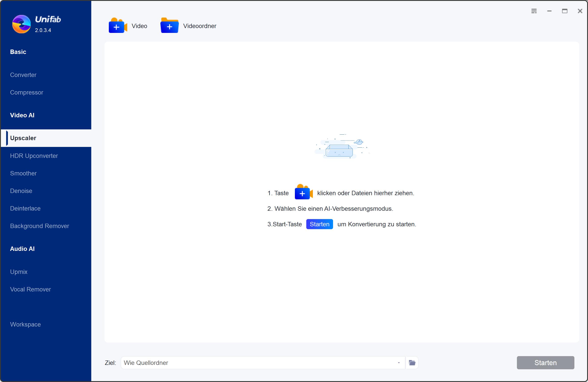Open the Denoise tool
588x382 pixels.
coord(21,191)
